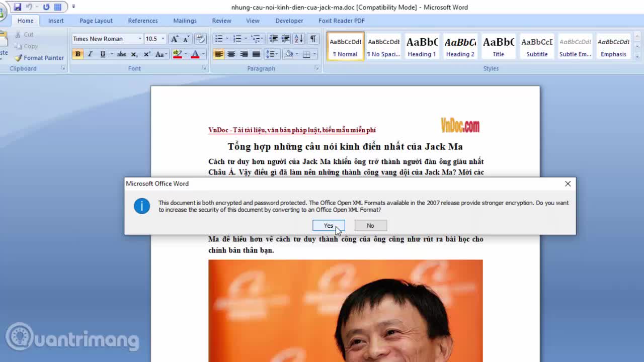This screenshot has width=644, height=362.
Task: Click the Shading paint bucket icon
Action: coord(288,54)
